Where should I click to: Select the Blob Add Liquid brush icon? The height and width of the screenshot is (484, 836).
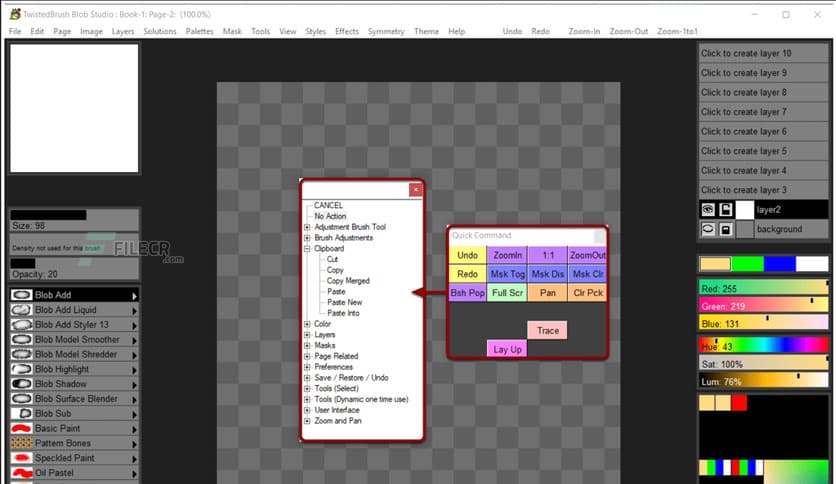coord(21,310)
